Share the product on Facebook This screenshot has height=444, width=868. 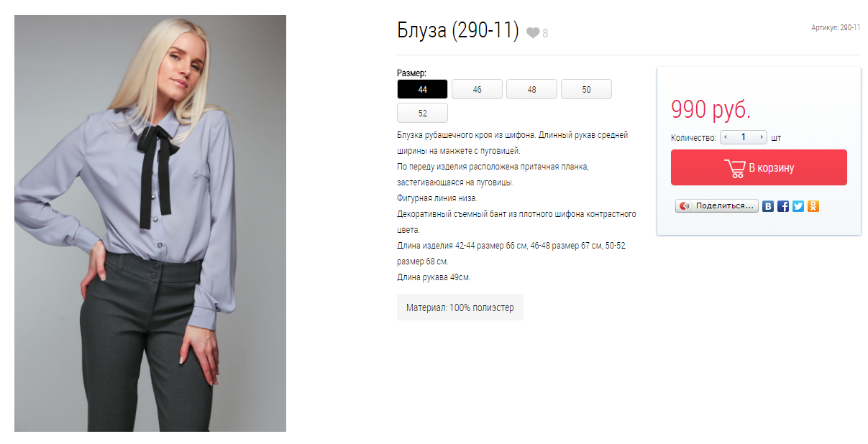[783, 206]
